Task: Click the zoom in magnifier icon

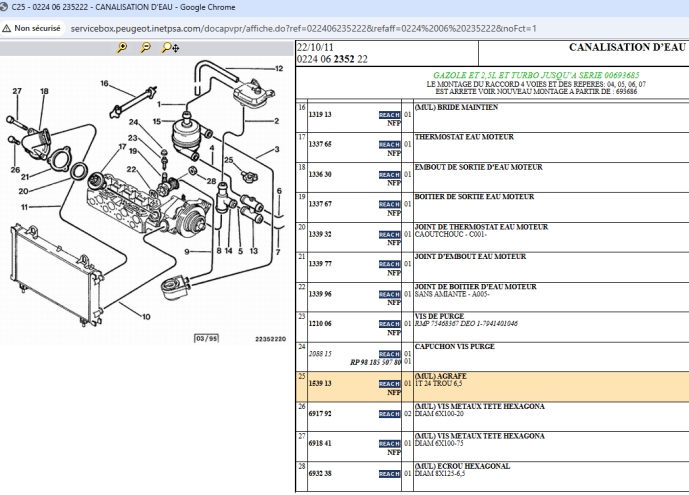Action: (x=122, y=47)
